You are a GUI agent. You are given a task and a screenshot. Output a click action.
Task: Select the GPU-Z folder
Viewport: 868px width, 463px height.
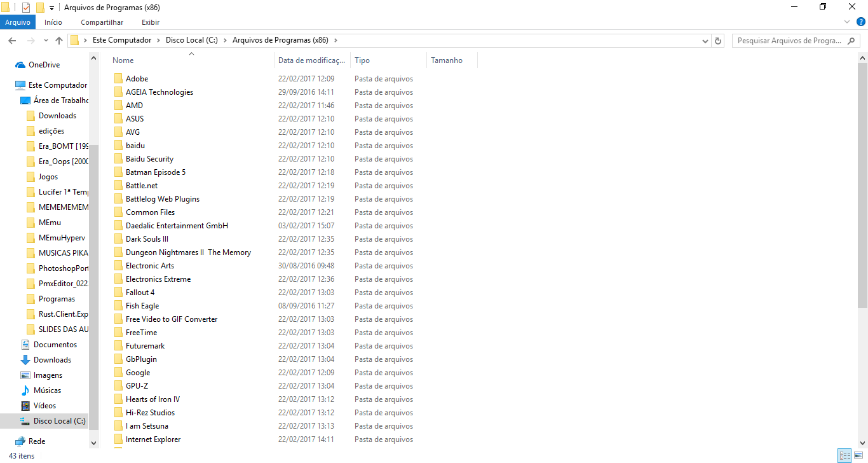[137, 386]
